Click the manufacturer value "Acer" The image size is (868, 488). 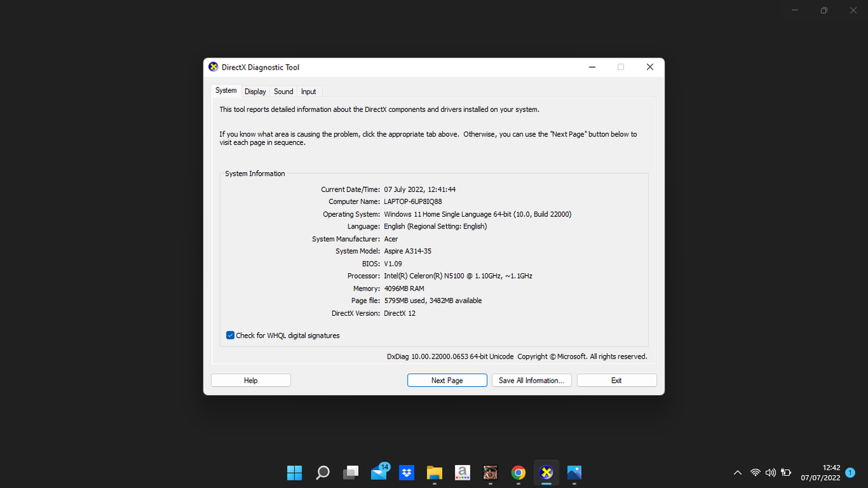click(391, 239)
